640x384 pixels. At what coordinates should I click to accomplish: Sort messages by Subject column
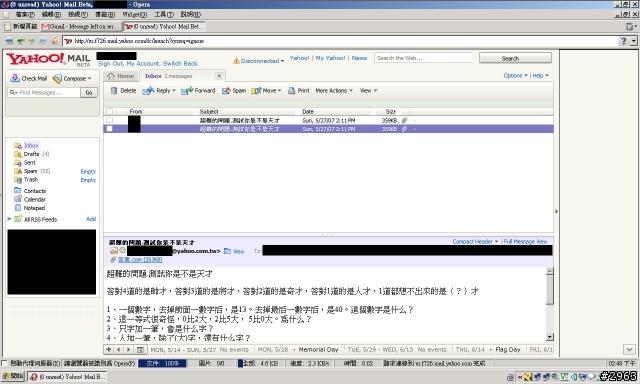tap(209, 111)
